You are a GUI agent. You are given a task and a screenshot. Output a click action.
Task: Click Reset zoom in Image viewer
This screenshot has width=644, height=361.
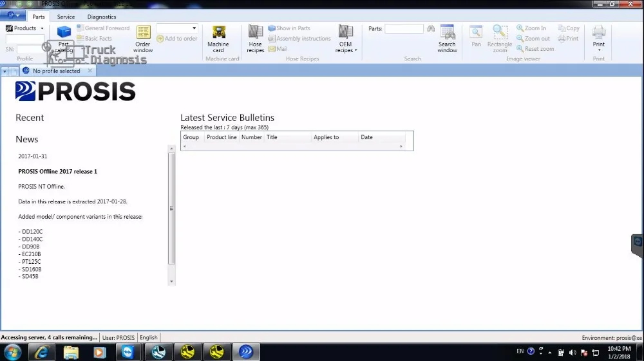click(535, 48)
